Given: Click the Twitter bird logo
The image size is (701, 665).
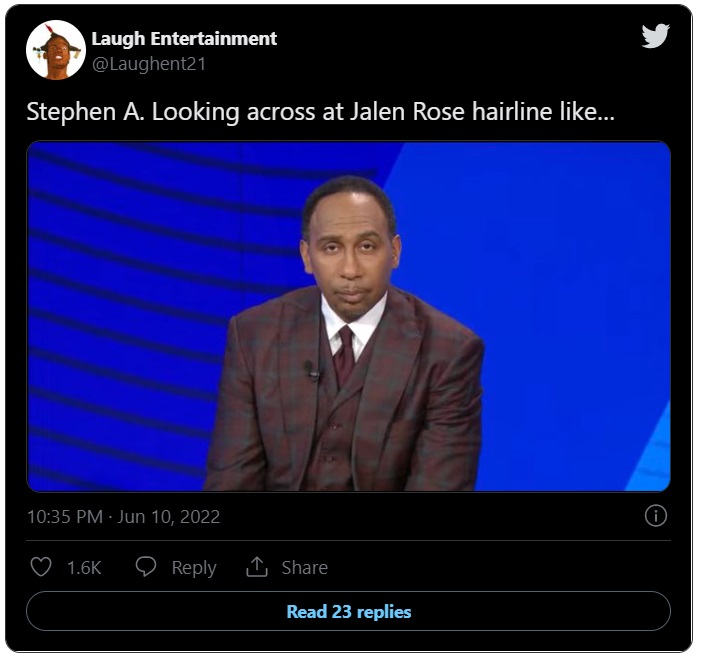Looking at the screenshot, I should point(655,35).
